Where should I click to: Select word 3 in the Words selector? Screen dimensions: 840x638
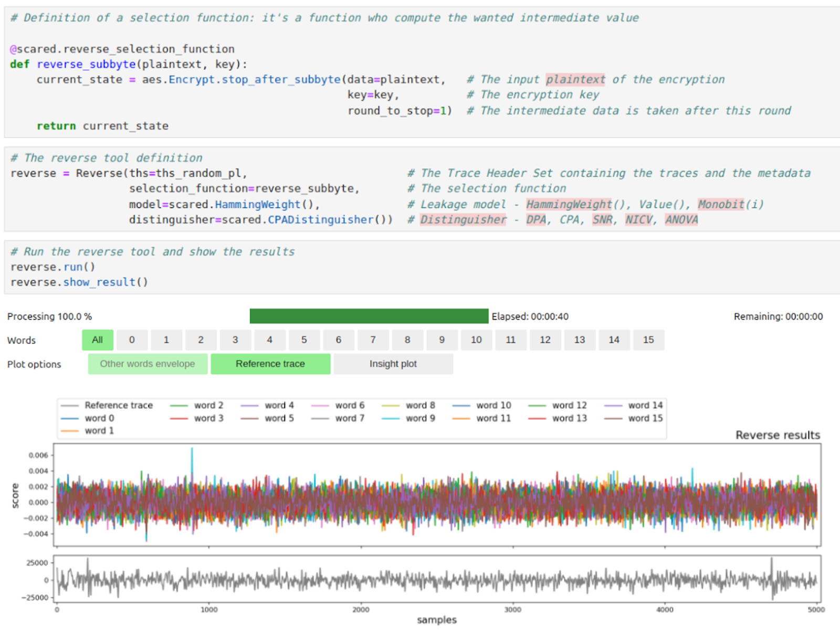pos(235,340)
